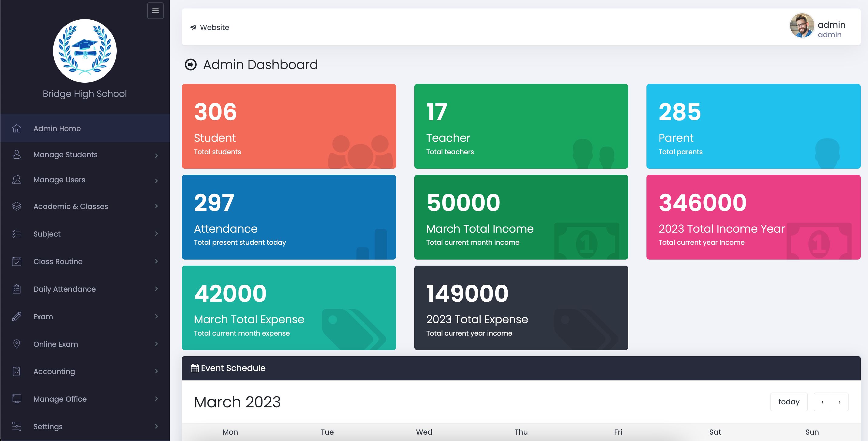Go to next month in calendar
This screenshot has height=441, width=868.
pyautogui.click(x=840, y=402)
